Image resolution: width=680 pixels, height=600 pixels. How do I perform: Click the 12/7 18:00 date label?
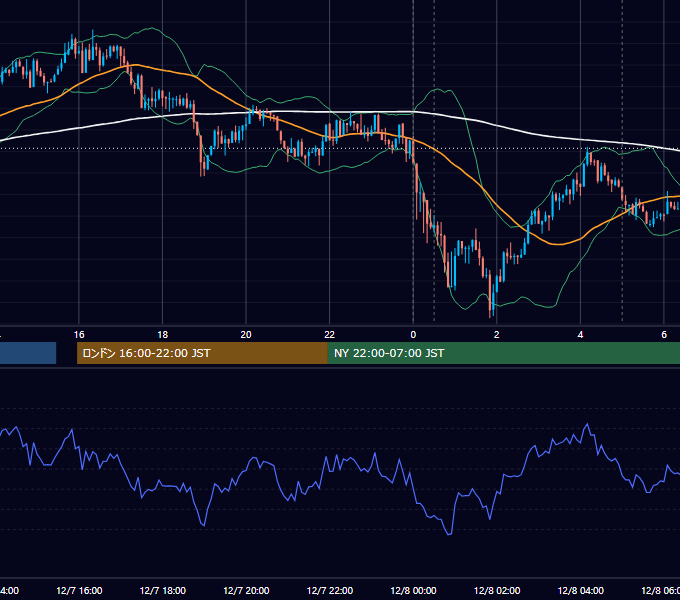pos(163,590)
